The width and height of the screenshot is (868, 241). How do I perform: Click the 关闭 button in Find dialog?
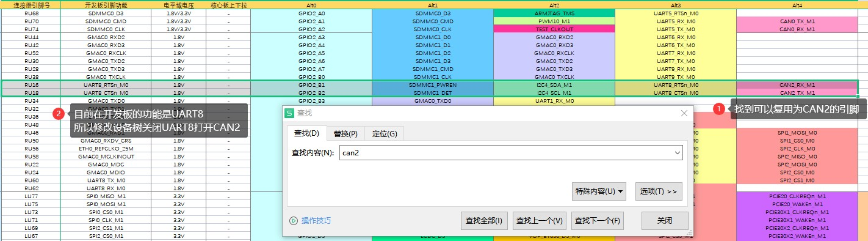tap(665, 221)
